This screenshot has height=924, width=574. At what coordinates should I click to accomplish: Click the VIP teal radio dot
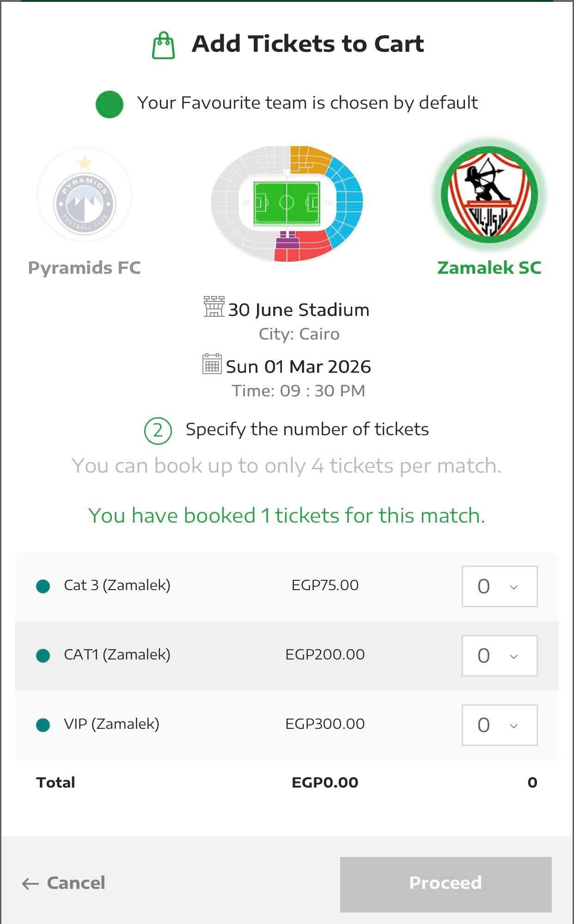43,725
